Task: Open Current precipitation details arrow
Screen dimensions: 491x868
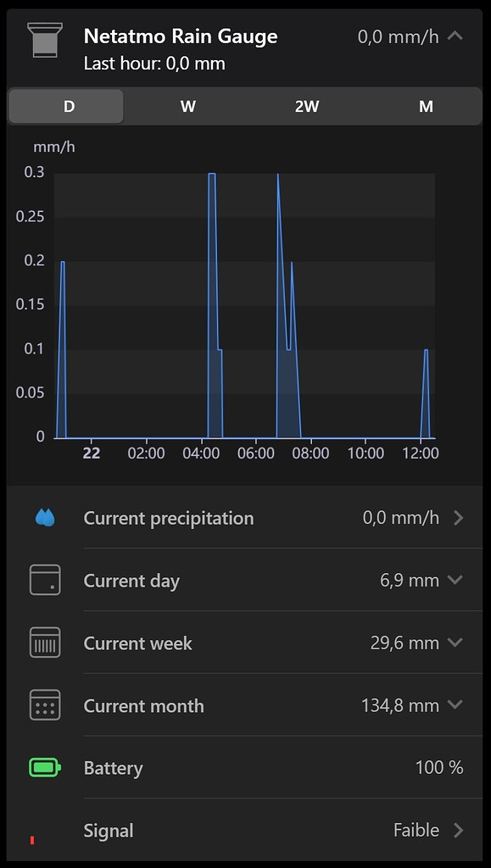Action: pos(455,518)
